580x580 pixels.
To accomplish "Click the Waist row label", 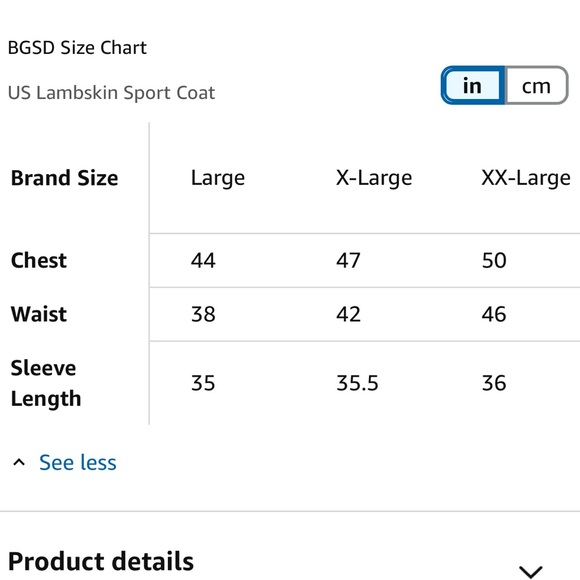I will click(39, 314).
